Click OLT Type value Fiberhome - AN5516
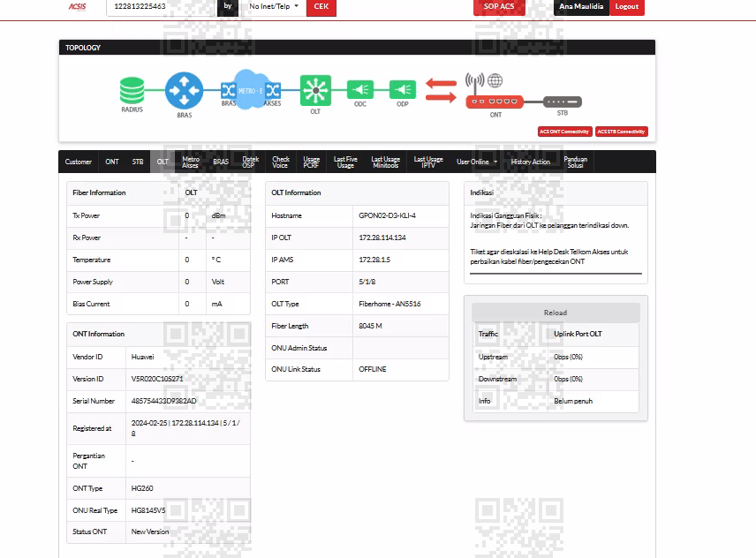Screen dimensions: 756x558 389,304
